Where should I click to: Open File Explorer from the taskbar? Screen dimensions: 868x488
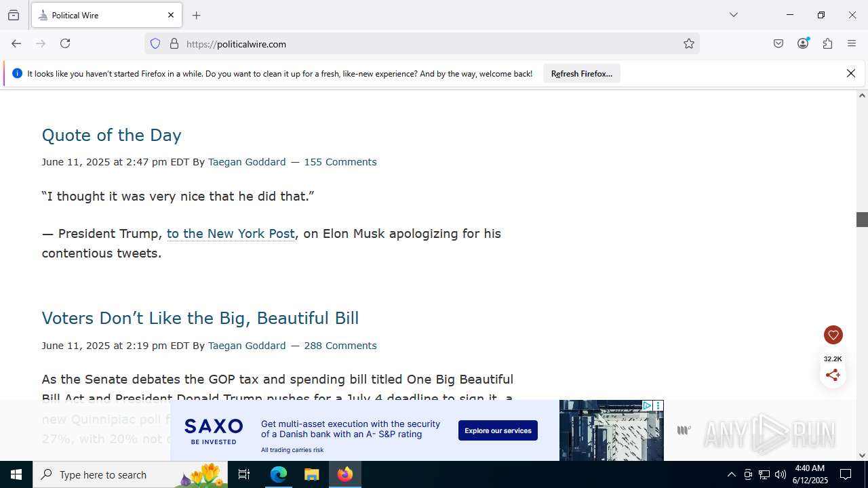(311, 474)
